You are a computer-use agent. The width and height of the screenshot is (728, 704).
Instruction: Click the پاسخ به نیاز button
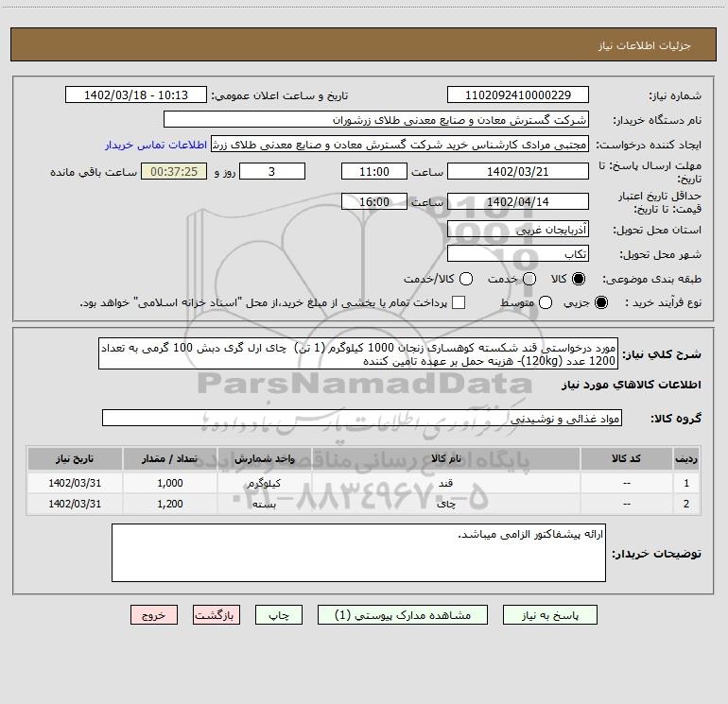pos(549,615)
